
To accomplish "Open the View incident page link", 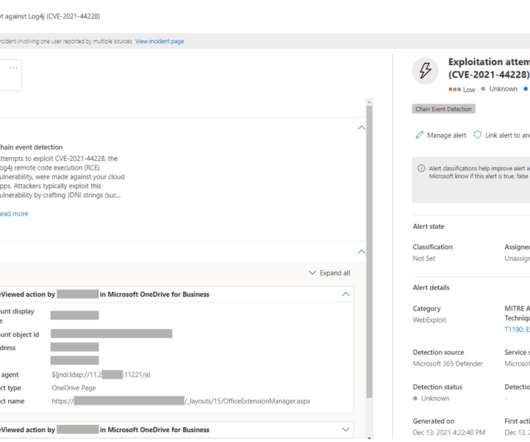I will tap(160, 41).
